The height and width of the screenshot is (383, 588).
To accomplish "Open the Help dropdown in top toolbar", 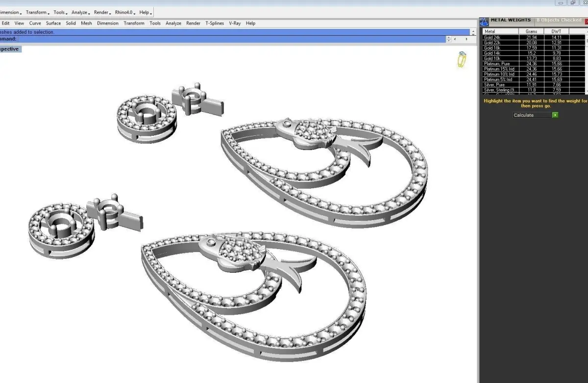I will [x=146, y=12].
